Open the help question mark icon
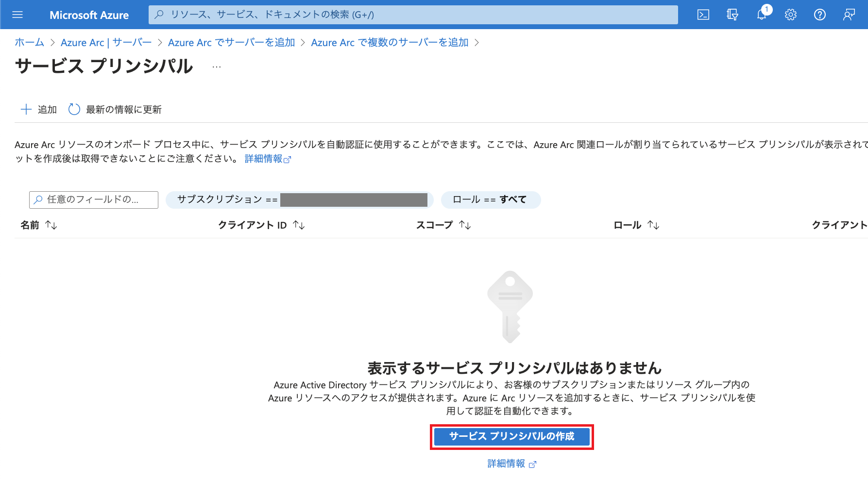The width and height of the screenshot is (868, 481). pos(820,15)
